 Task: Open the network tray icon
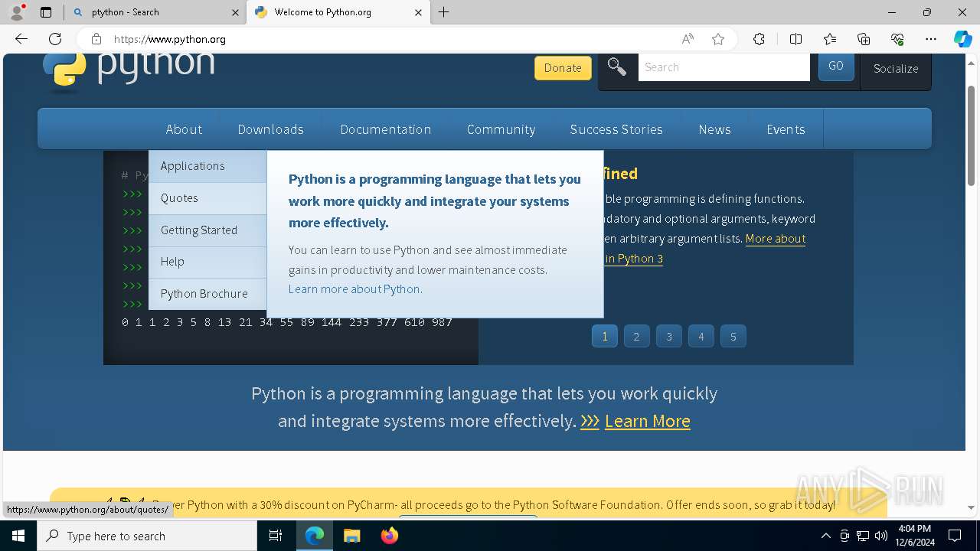863,536
